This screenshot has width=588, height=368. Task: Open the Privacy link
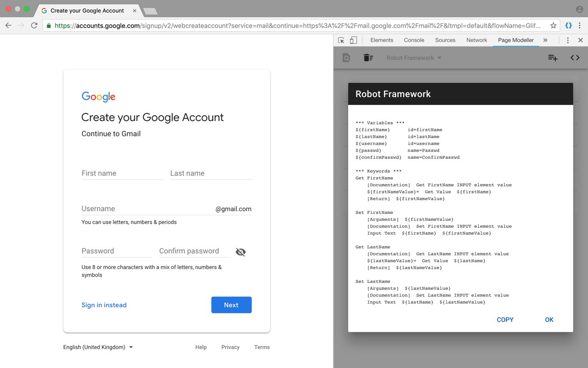point(231,347)
